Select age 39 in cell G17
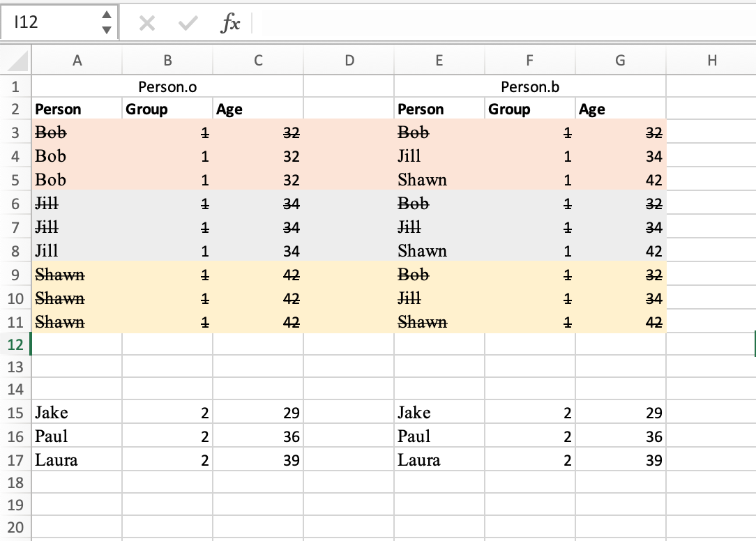Screen dimensions: 756x541 pos(621,459)
